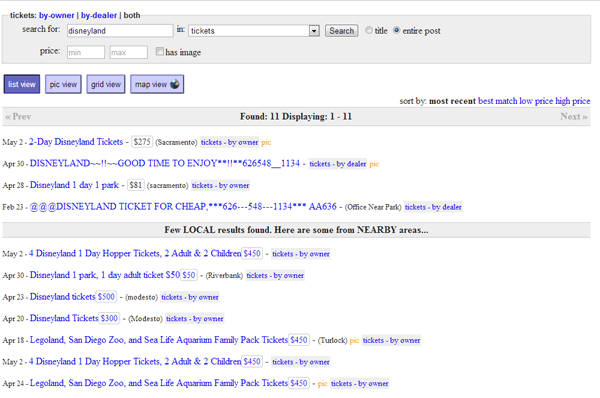Select the entire post radio button
The width and height of the screenshot is (600, 398).
396,30
